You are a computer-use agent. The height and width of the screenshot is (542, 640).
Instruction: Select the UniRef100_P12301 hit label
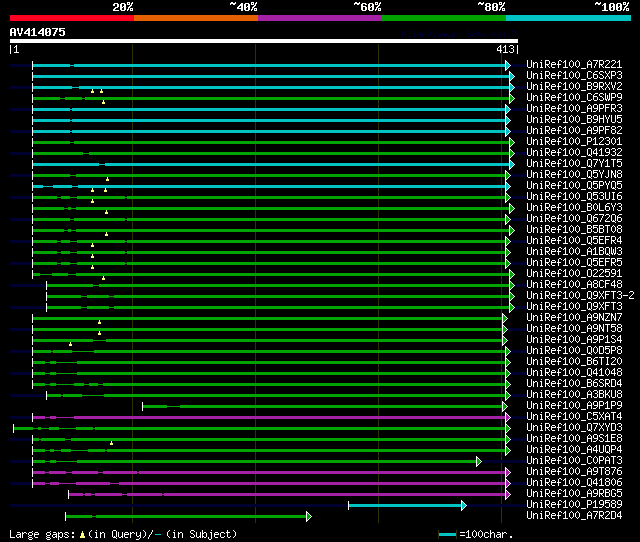pyautogui.click(x=573, y=141)
